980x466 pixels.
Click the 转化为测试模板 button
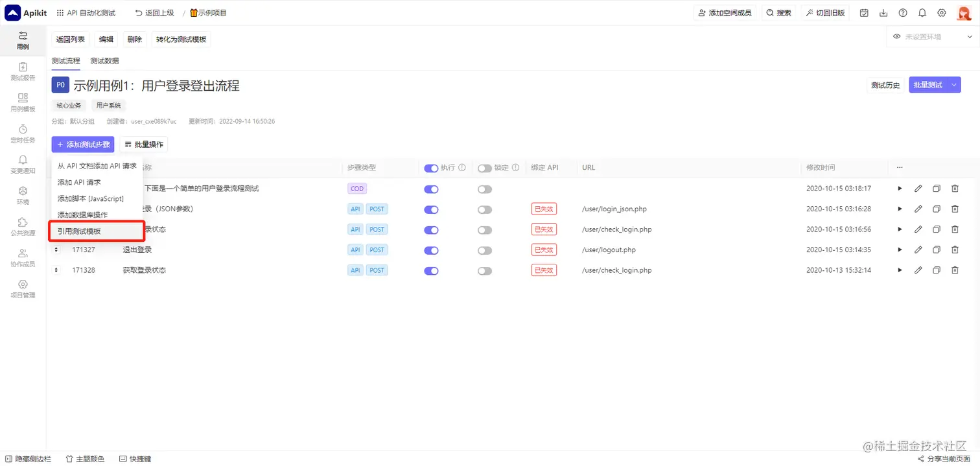(181, 40)
